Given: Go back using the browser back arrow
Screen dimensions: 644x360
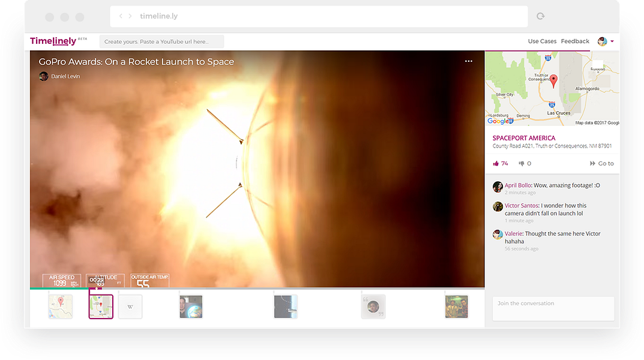Looking at the screenshot, I should tap(121, 16).
